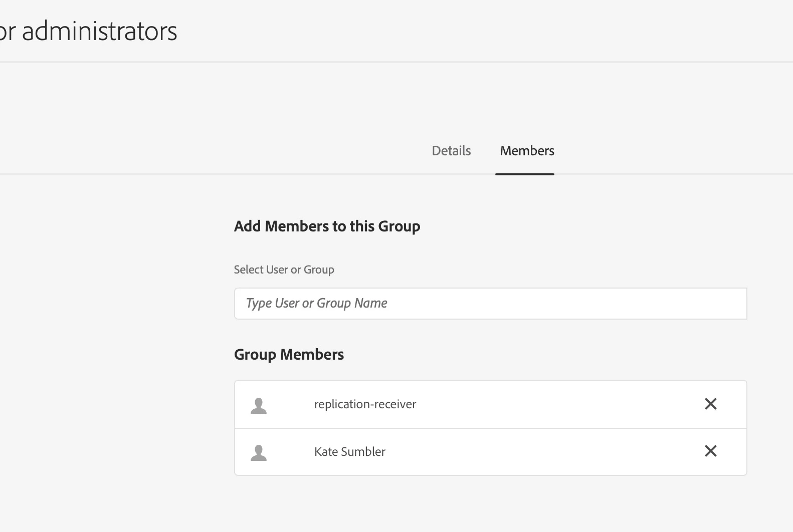Remove replication-receiver from the group
Image resolution: width=793 pixels, height=532 pixels.
pyautogui.click(x=710, y=404)
